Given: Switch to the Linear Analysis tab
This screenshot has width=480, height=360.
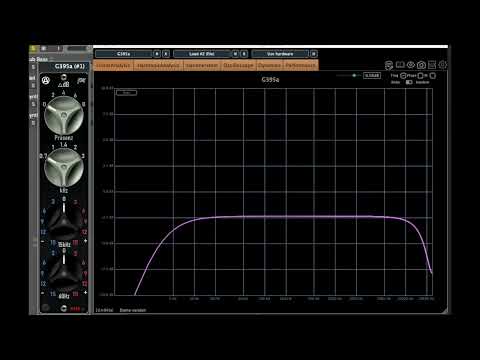Looking at the screenshot, I should tap(114, 65).
